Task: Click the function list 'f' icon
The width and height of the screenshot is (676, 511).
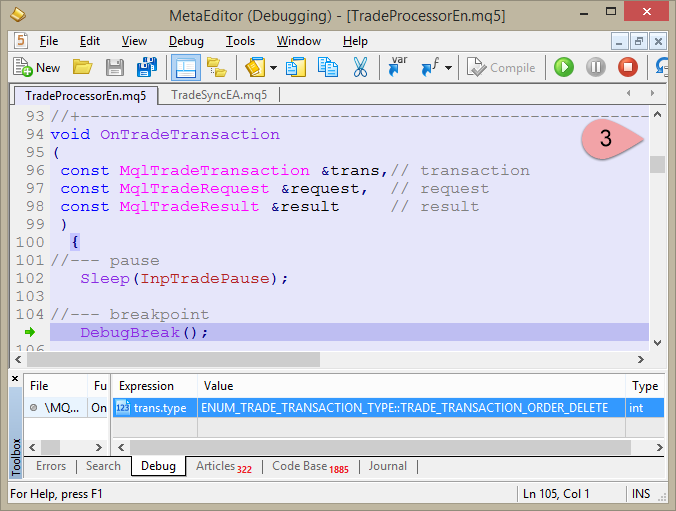Action: (x=430, y=67)
